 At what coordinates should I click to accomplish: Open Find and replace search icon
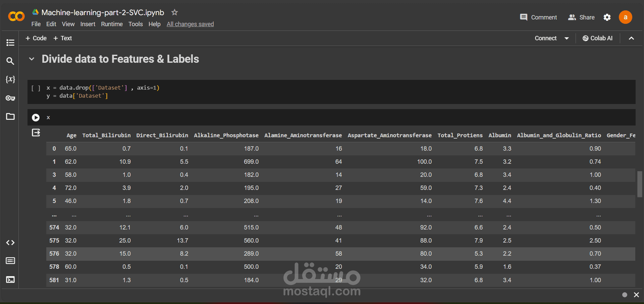pos(10,61)
